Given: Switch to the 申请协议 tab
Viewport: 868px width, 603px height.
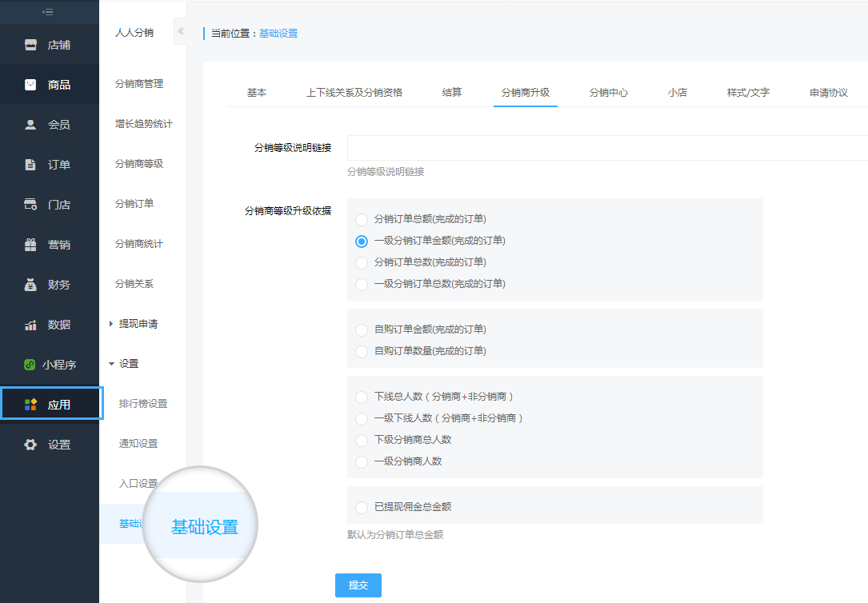Looking at the screenshot, I should coord(828,93).
